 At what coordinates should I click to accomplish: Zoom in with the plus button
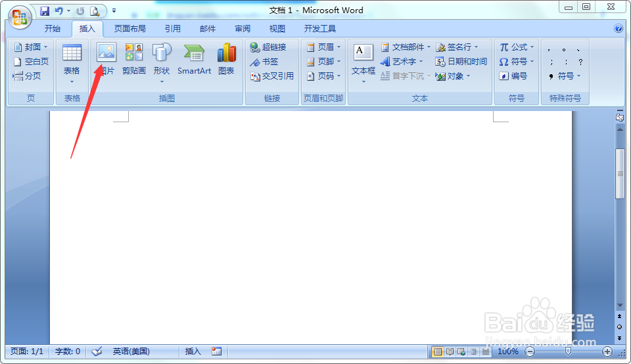(607, 352)
